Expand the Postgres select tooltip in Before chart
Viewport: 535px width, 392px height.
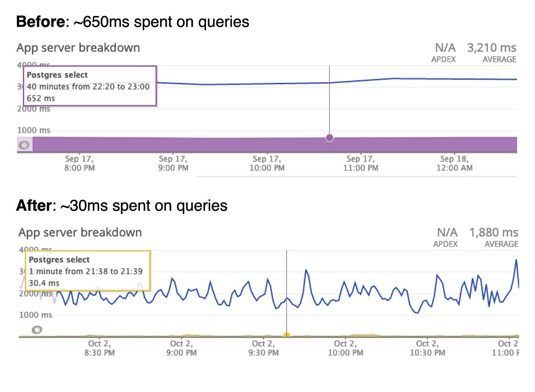coord(89,86)
